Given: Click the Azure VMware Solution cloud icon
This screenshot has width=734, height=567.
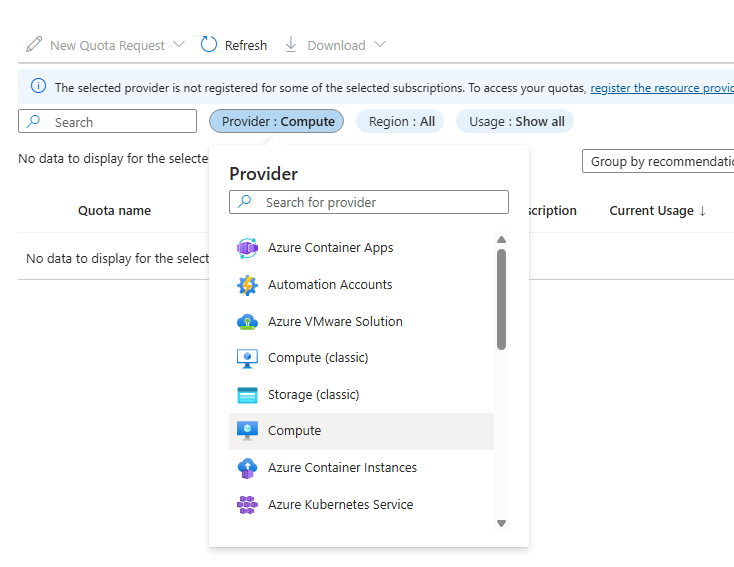Looking at the screenshot, I should [247, 322].
